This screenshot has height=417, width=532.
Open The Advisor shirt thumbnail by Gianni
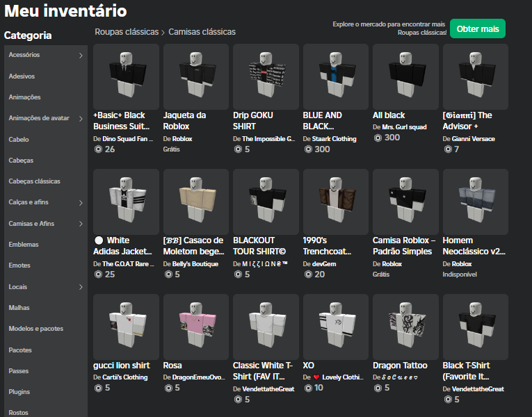point(476,76)
